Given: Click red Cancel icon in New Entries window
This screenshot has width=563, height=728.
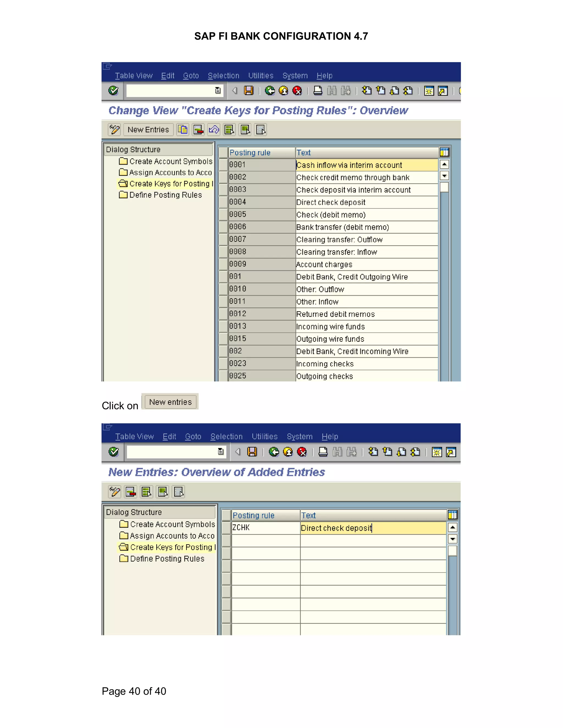Looking at the screenshot, I should [302, 452].
